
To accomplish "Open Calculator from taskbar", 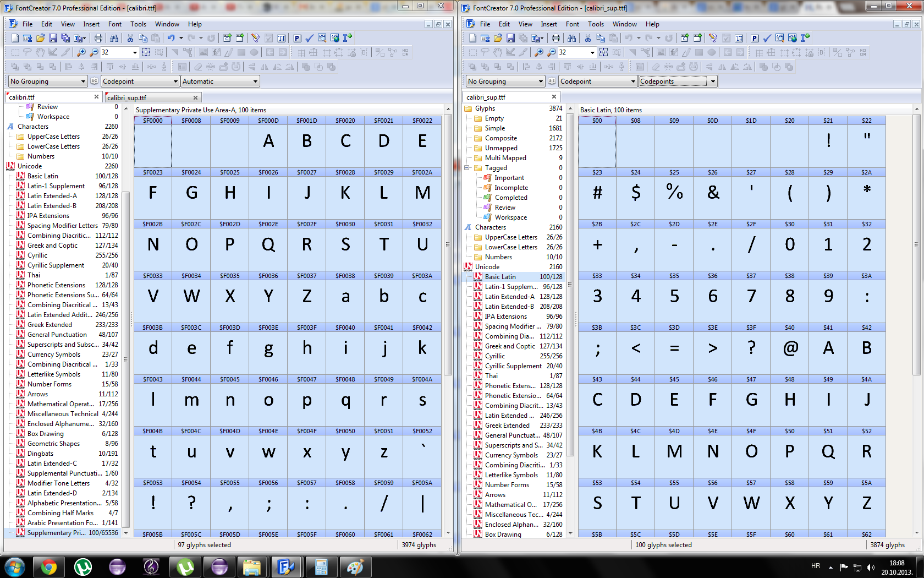I will (321, 567).
